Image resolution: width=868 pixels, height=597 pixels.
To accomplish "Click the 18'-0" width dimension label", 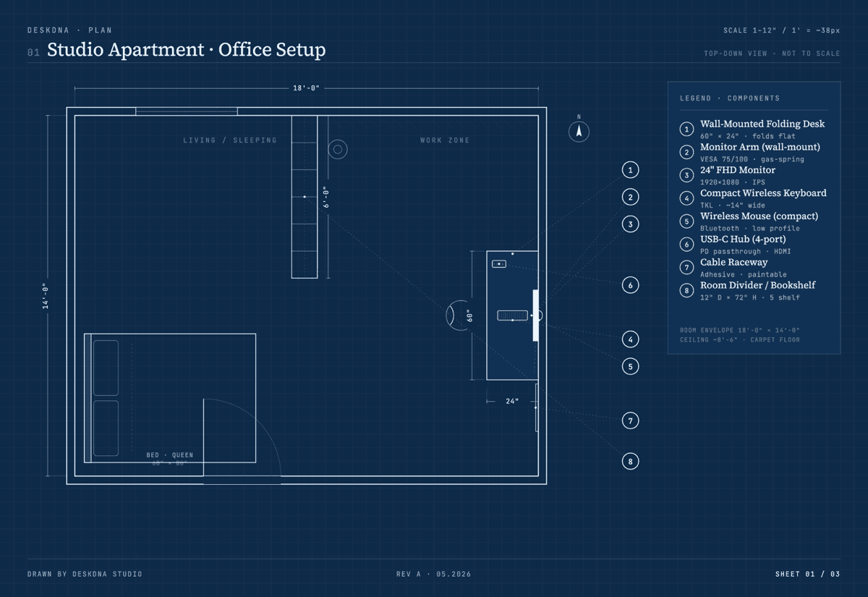I will click(x=306, y=88).
